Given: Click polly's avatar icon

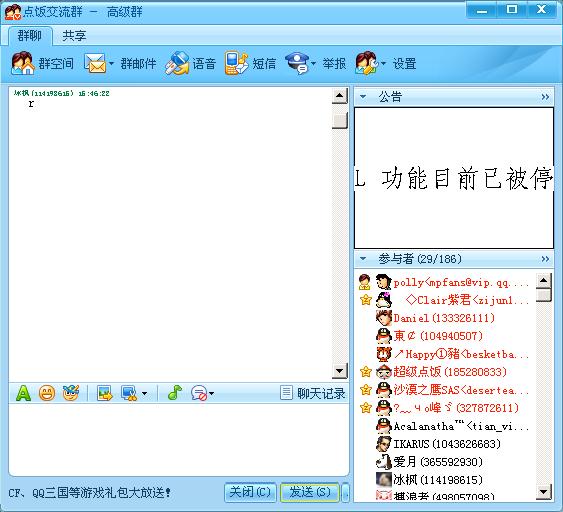Looking at the screenshot, I should click(x=383, y=282).
